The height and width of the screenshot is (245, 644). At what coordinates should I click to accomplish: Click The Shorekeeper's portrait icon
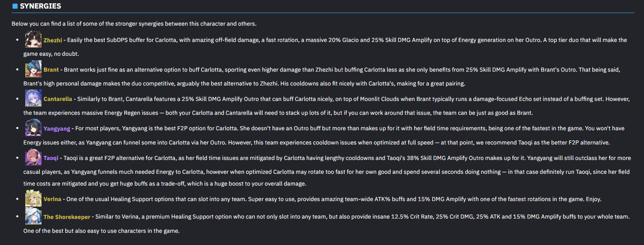33,216
